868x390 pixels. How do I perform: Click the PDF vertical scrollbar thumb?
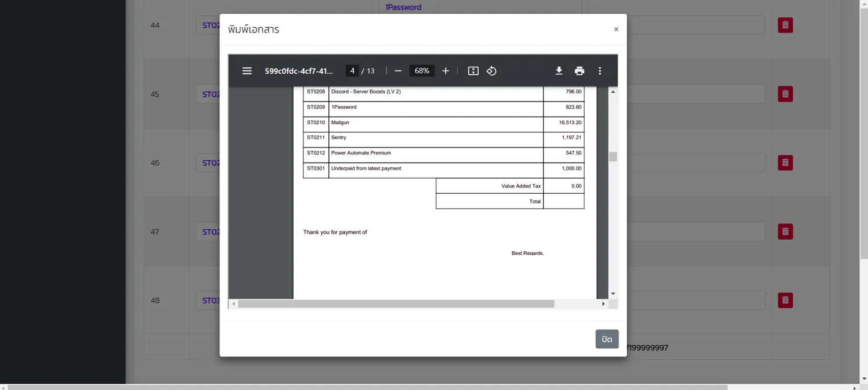click(x=613, y=157)
